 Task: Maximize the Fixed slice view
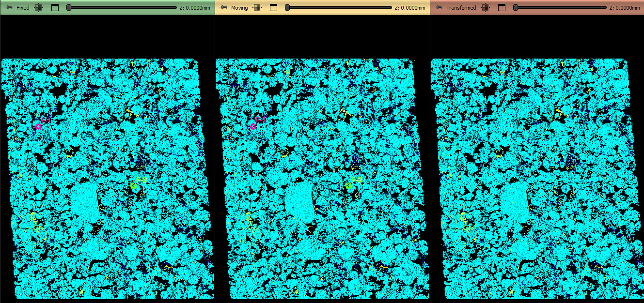tap(55, 8)
